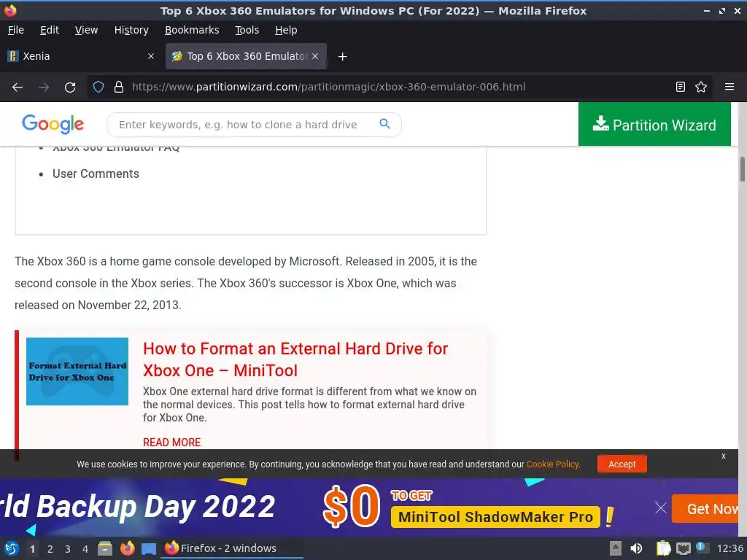Click the Format External Hard Drive thumbnail
Image resolution: width=747 pixels, height=560 pixels.
(77, 371)
